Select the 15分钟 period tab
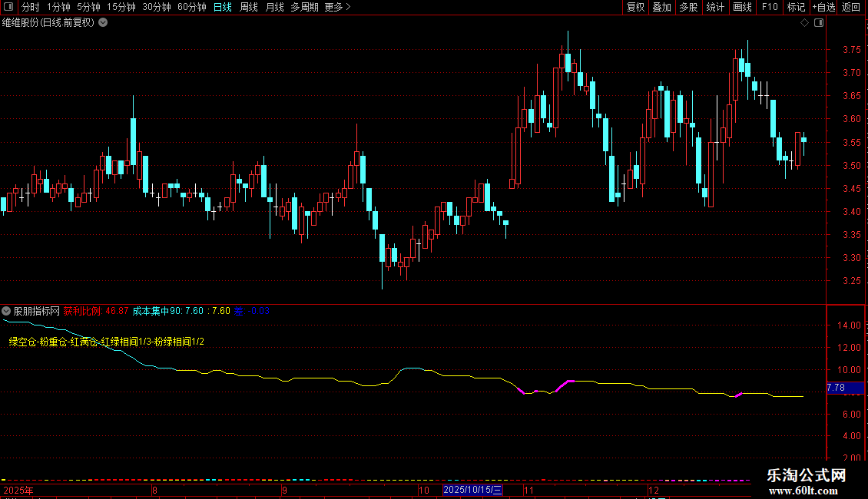868x499 pixels. 121,7
